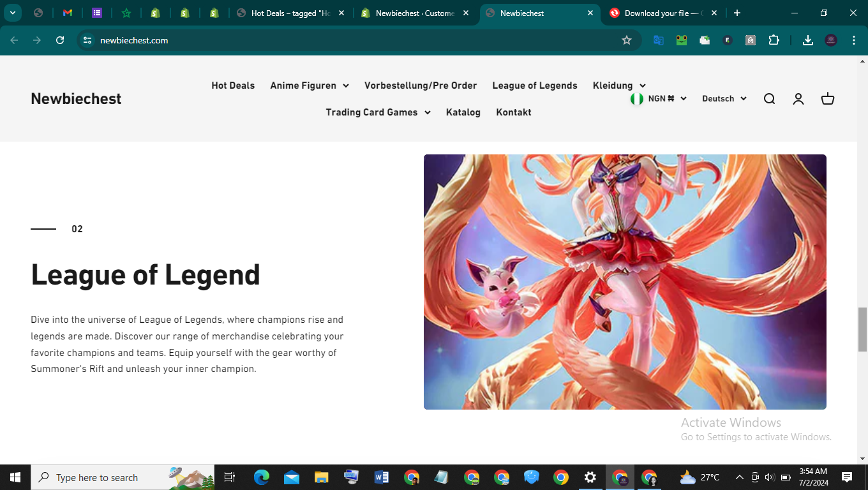This screenshot has height=490, width=868.
Task: Click the League of Legend heading
Action: point(146,275)
